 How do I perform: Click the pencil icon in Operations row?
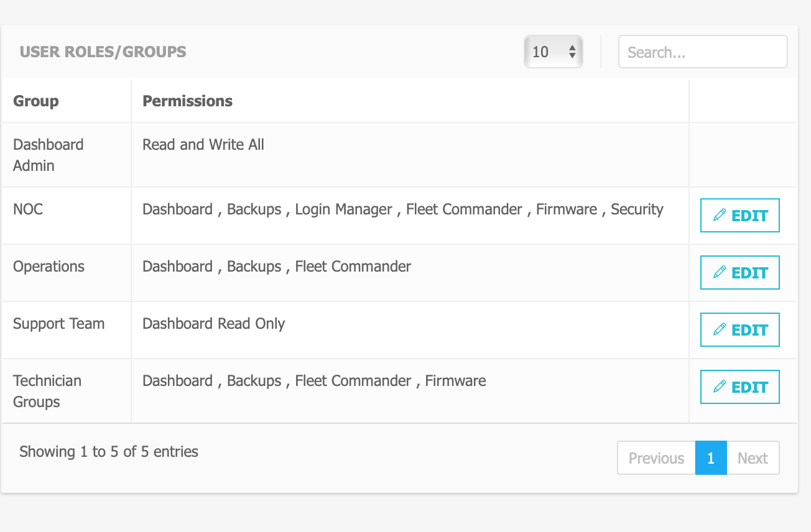pyautogui.click(x=720, y=272)
